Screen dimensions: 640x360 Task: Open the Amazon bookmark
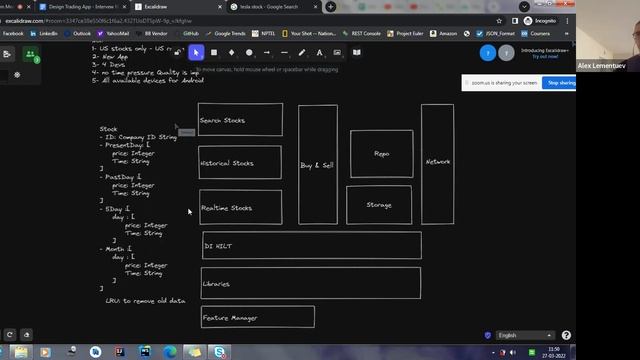pos(444,33)
